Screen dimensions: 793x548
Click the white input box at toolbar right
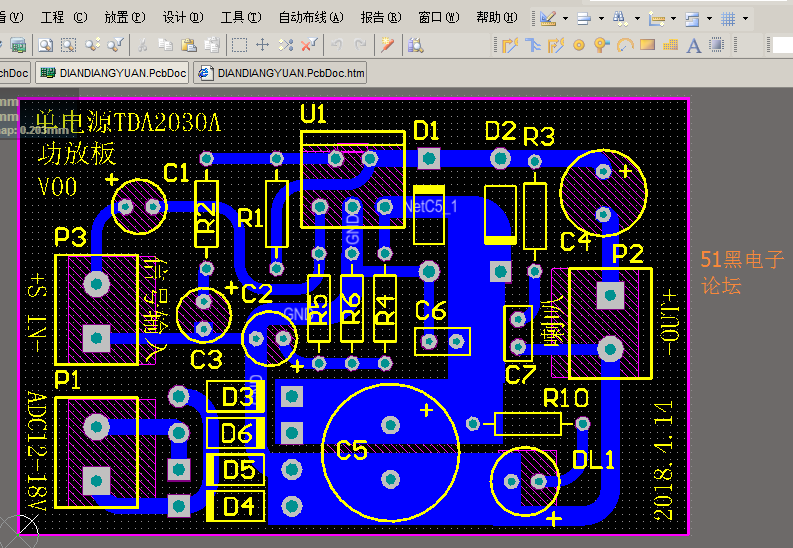click(x=783, y=45)
